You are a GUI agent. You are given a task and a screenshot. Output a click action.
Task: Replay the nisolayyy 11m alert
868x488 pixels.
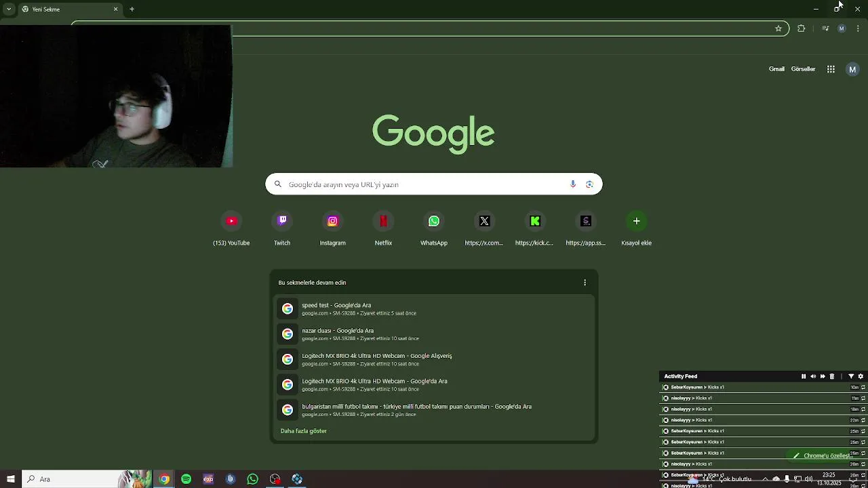click(x=863, y=399)
